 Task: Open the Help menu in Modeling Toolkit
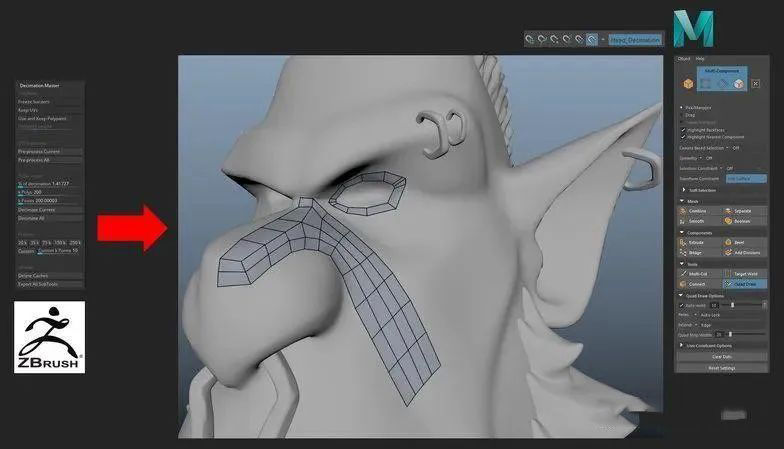click(x=700, y=58)
